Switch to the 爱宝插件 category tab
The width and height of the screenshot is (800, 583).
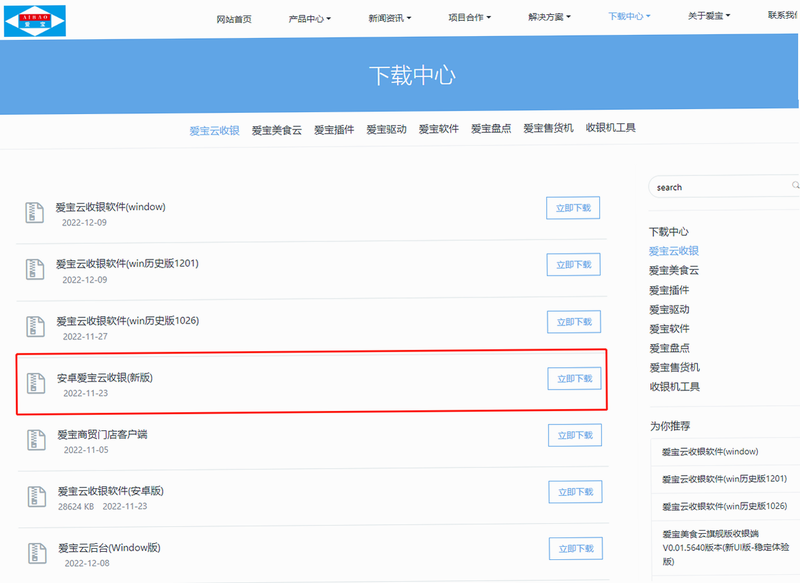point(334,130)
